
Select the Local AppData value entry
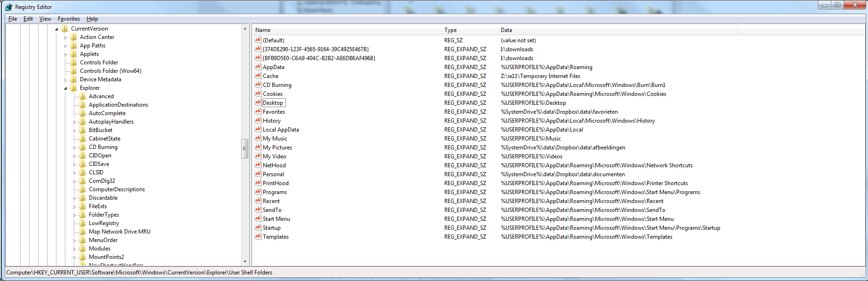coord(281,130)
